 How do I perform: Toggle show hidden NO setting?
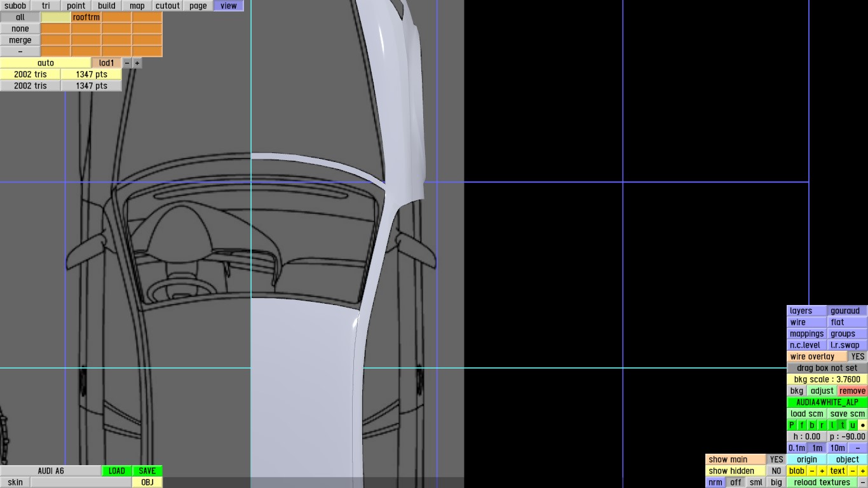[776, 471]
